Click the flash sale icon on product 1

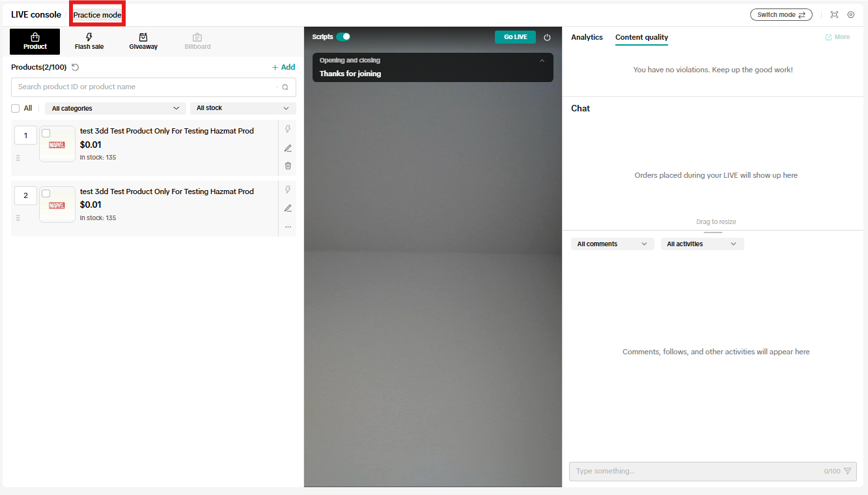coord(288,129)
